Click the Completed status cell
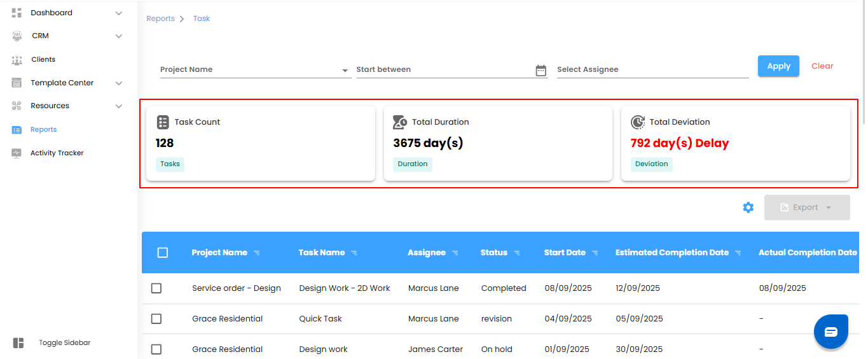868x359 pixels. 504,288
